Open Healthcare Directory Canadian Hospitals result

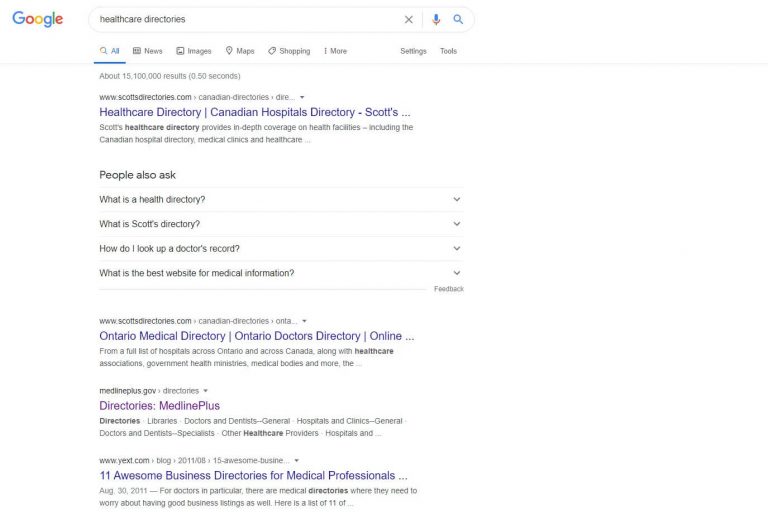(x=255, y=112)
